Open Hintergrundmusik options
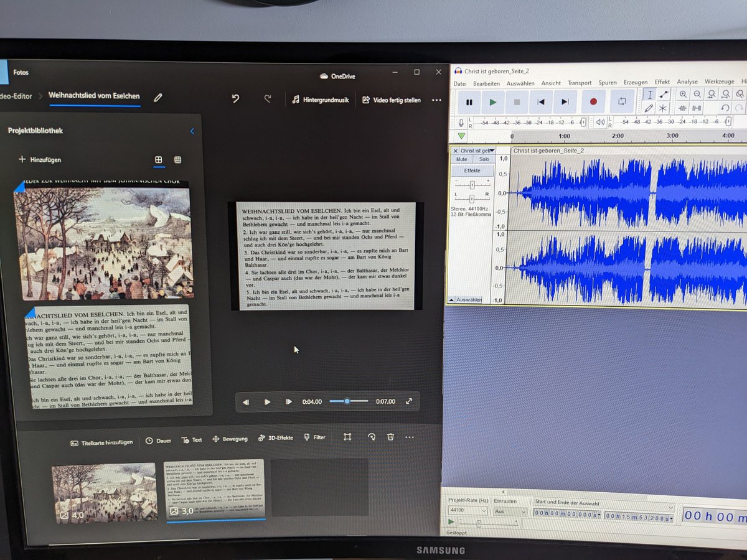This screenshot has height=560, width=747. pos(321,100)
